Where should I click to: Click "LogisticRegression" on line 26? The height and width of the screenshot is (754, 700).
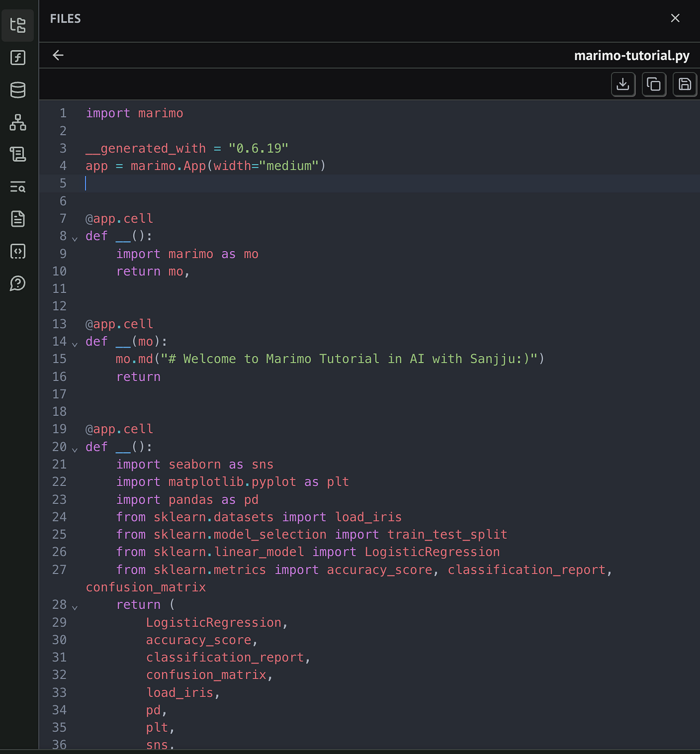coord(432,552)
